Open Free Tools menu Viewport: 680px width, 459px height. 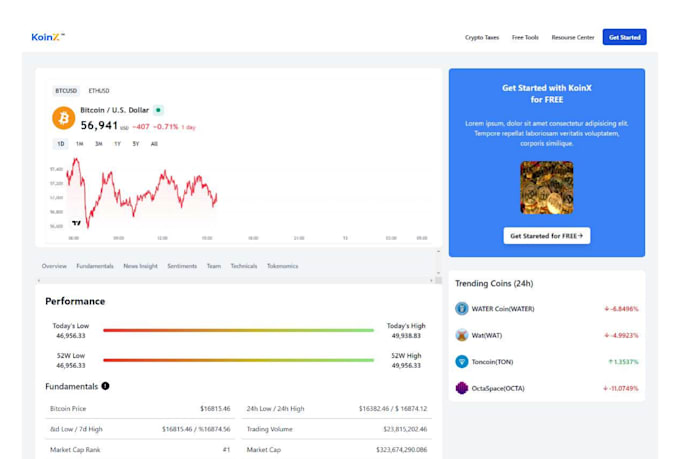(x=525, y=37)
